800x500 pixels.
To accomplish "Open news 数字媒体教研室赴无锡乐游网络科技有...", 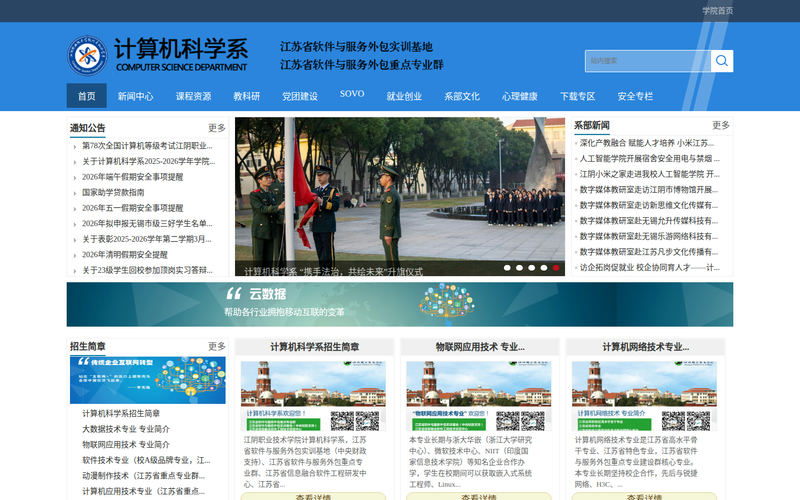I will [649, 236].
